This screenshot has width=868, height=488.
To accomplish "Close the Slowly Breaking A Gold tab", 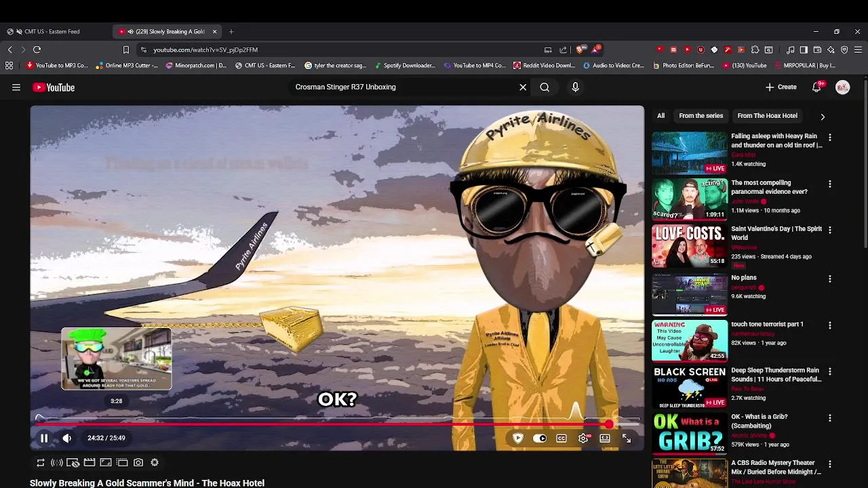I will tap(215, 32).
